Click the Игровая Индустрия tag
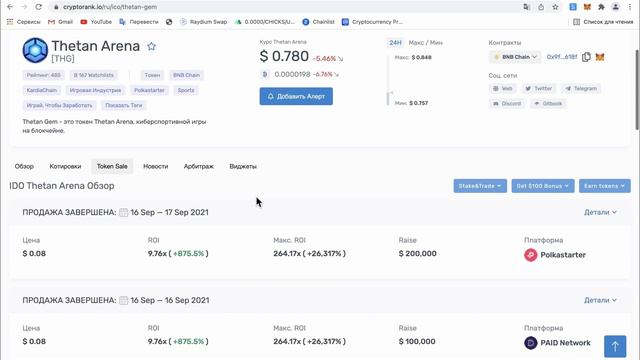640x360 pixels. [x=96, y=90]
